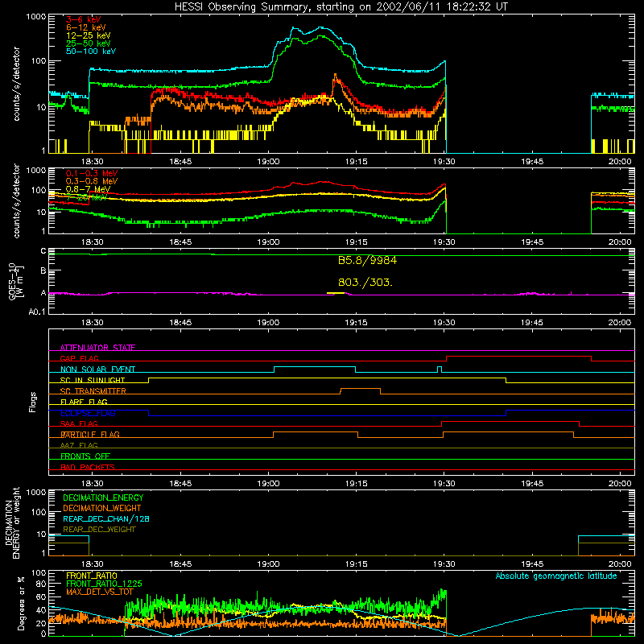Click the FRONTS_OFF flag label
The height and width of the screenshot is (644, 644).
coord(85,456)
